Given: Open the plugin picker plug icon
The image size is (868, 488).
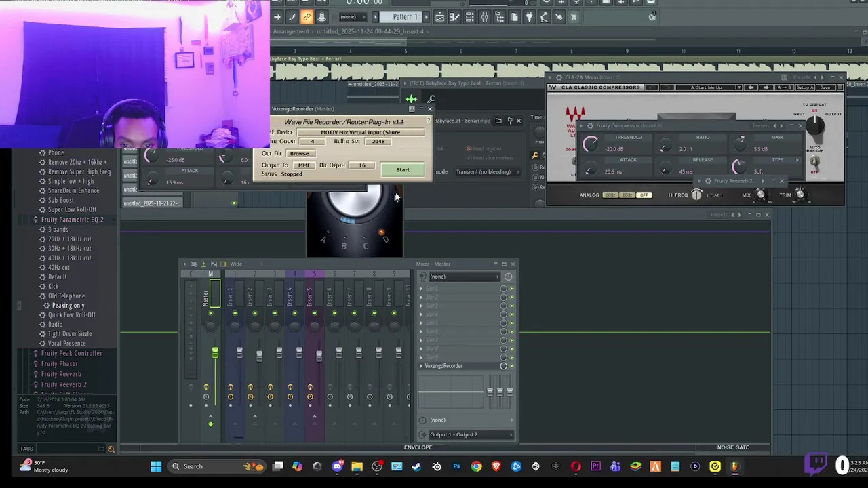Looking at the screenshot, I should tap(529, 17).
